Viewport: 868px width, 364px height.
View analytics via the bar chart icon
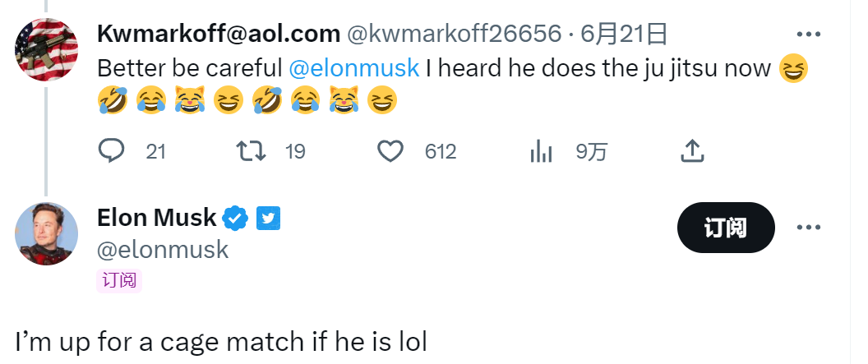pyautogui.click(x=541, y=151)
